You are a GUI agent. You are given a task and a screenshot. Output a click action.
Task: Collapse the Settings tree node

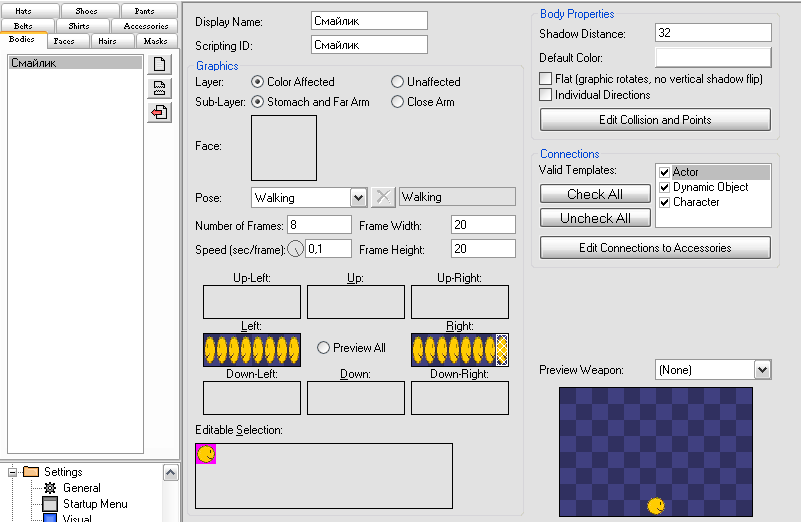(12, 472)
